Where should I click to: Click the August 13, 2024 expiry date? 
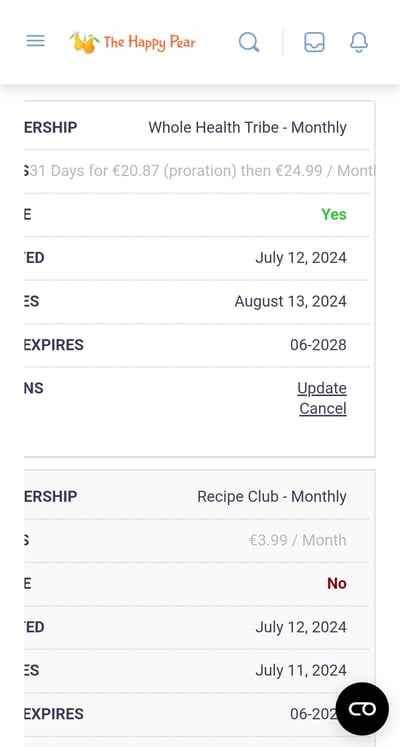290,302
